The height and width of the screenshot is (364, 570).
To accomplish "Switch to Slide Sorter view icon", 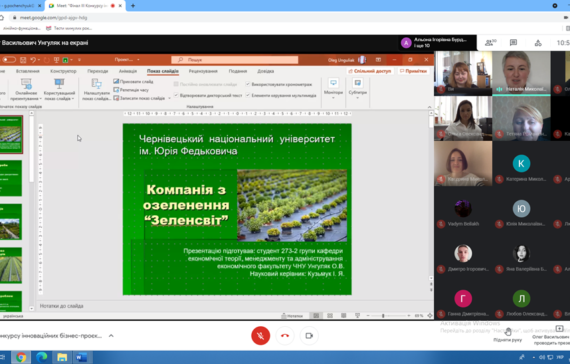I will tap(330, 316).
